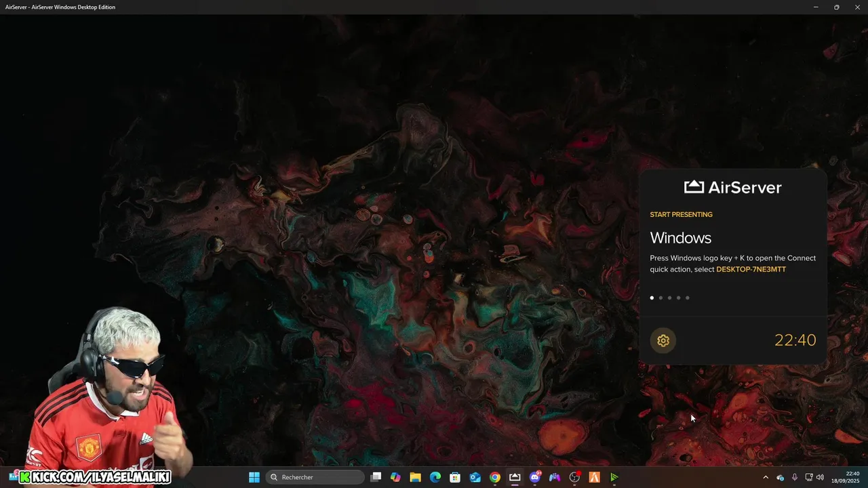Viewport: 868px width, 488px height.
Task: Click the cloud tray icon
Action: click(x=781, y=477)
